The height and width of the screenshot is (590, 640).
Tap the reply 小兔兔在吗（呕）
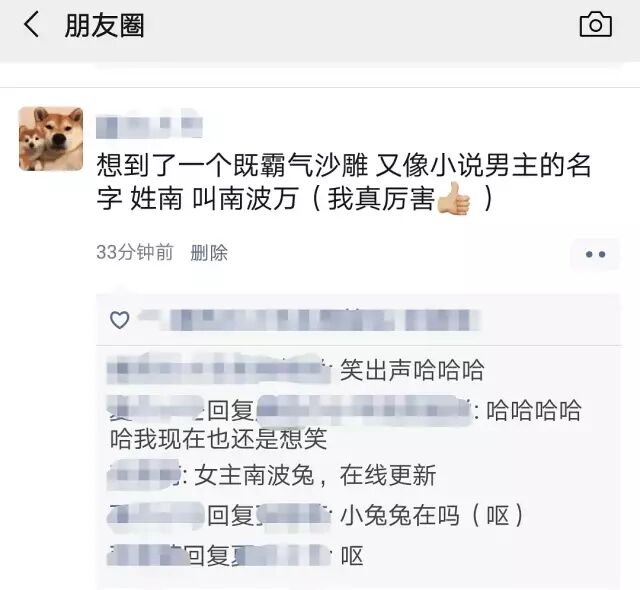pos(432,515)
